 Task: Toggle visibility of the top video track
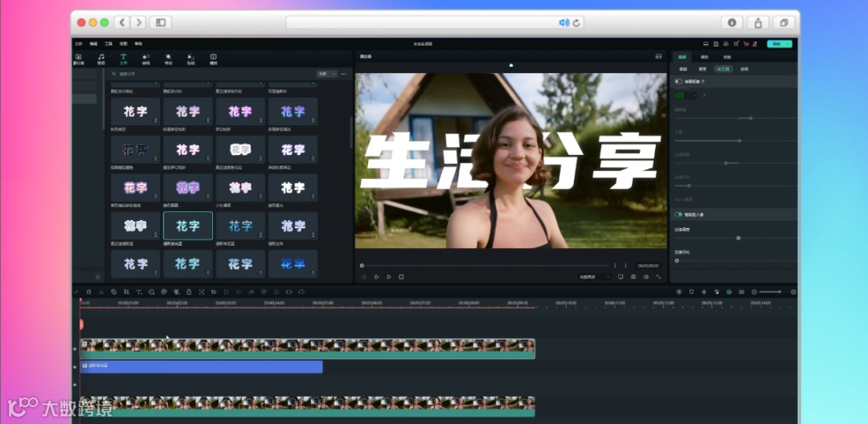tap(76, 349)
